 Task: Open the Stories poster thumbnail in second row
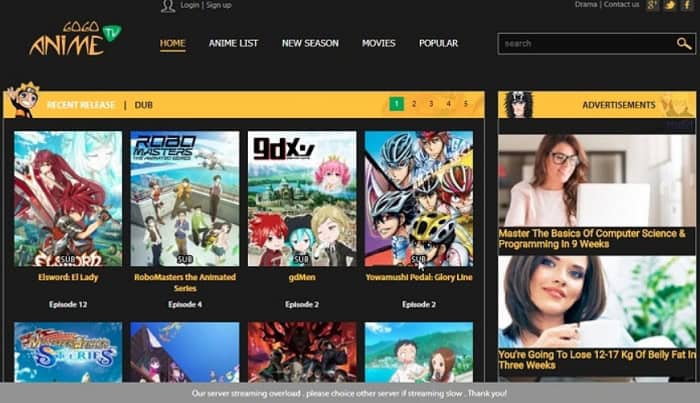[x=68, y=352]
